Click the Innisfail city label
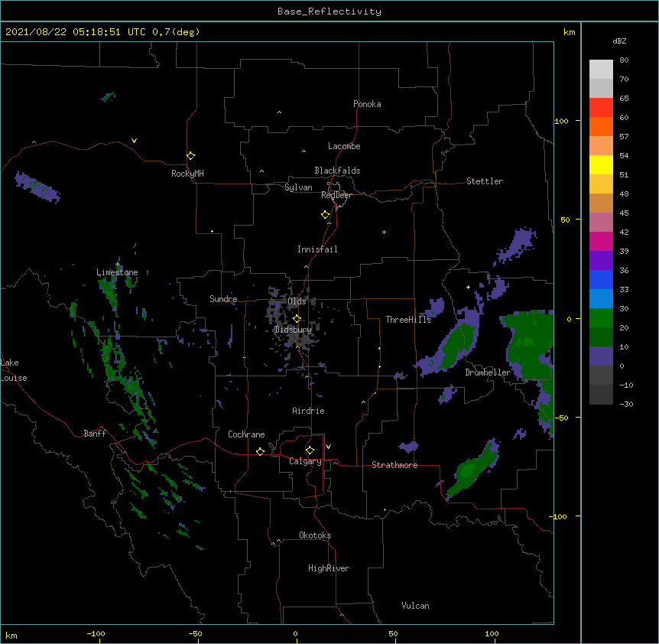This screenshot has height=644, width=659. 317,249
